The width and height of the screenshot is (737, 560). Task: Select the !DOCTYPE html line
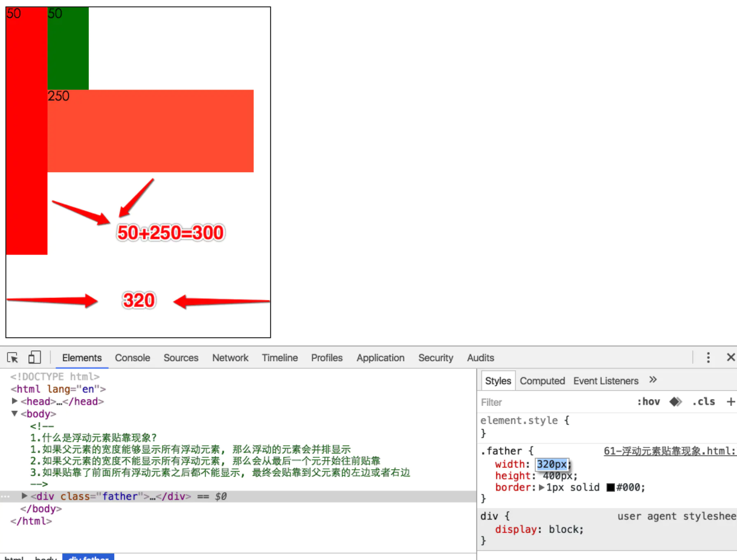coord(54,377)
